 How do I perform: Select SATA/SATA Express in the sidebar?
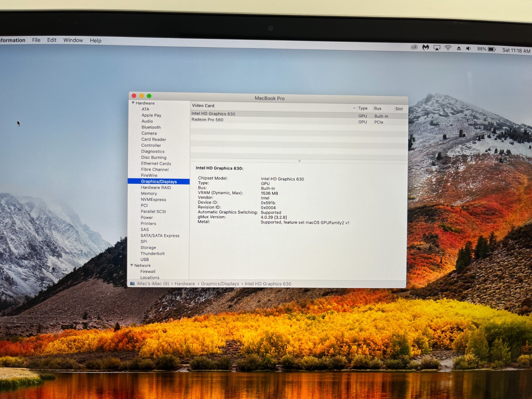(160, 235)
